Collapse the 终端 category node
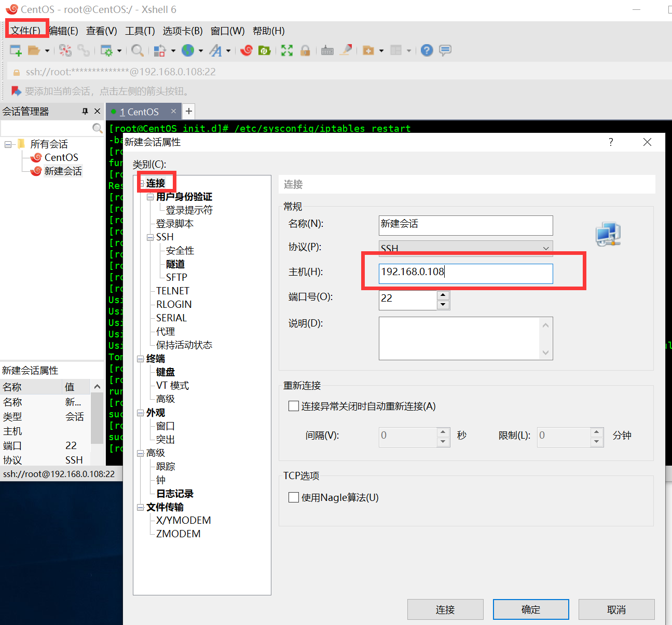Image resolution: width=672 pixels, height=625 pixels. tap(140, 359)
